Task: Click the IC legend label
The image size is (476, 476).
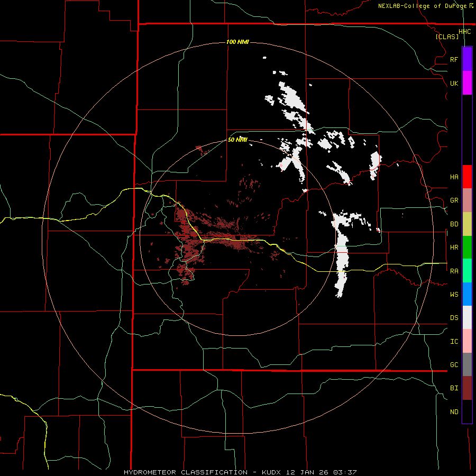Action: pos(454,342)
